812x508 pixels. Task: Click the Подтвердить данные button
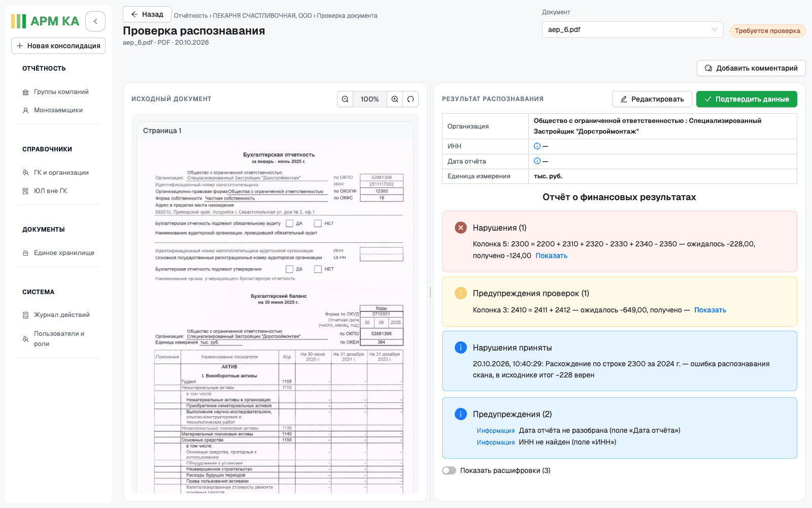pos(747,99)
